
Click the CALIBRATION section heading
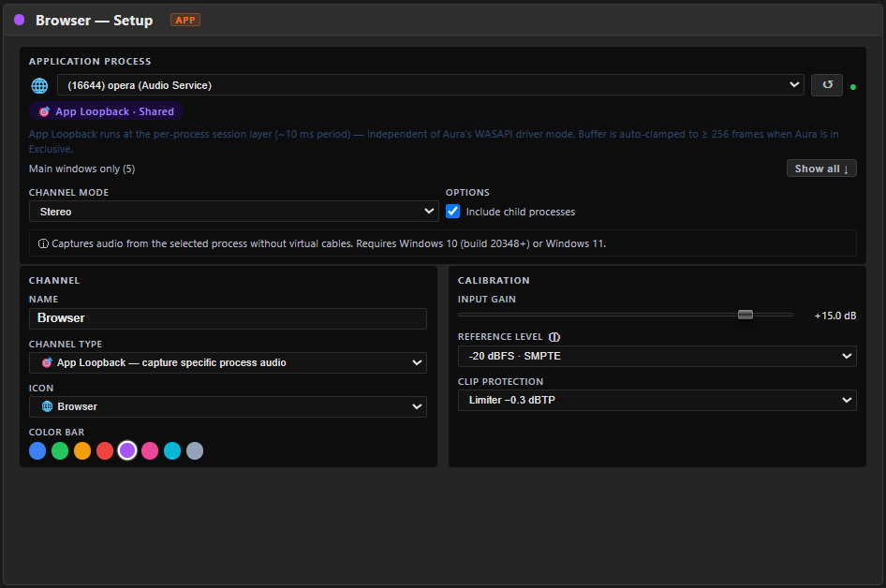494,281
